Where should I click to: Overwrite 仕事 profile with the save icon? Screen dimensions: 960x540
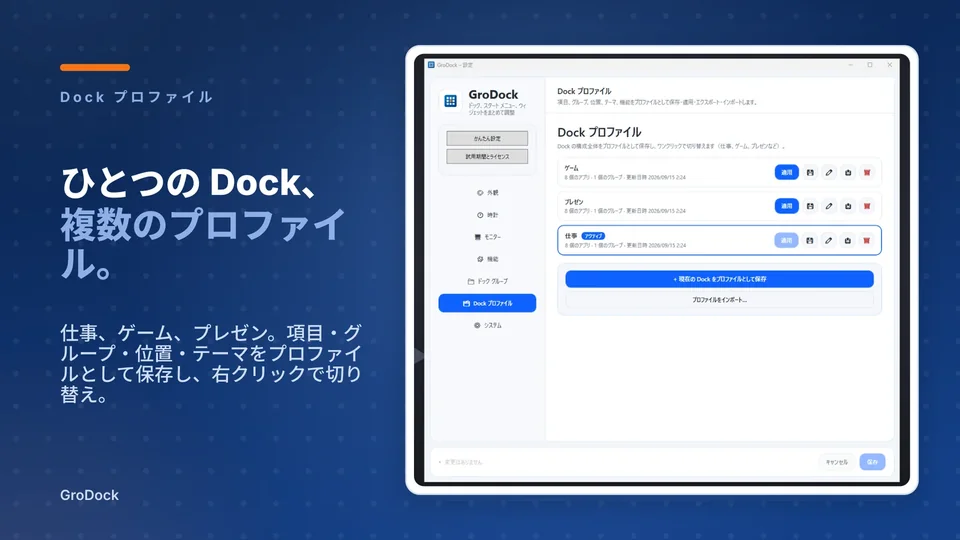pos(809,241)
